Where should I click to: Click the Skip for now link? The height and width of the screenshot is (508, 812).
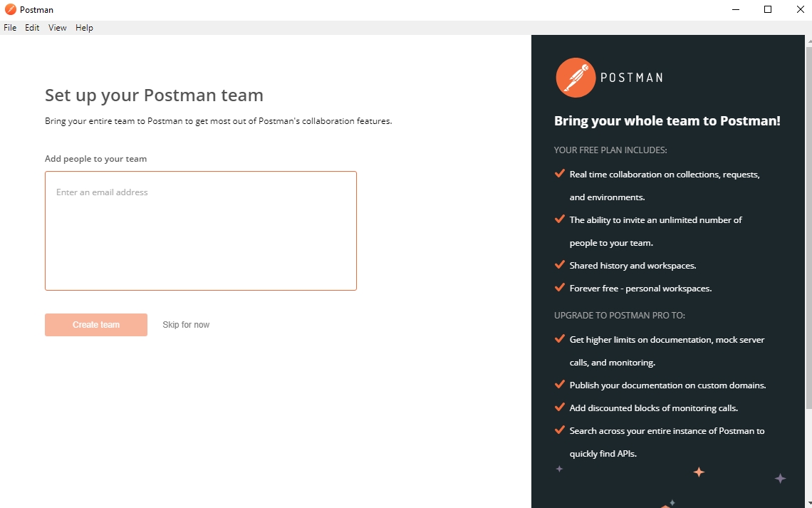point(186,325)
